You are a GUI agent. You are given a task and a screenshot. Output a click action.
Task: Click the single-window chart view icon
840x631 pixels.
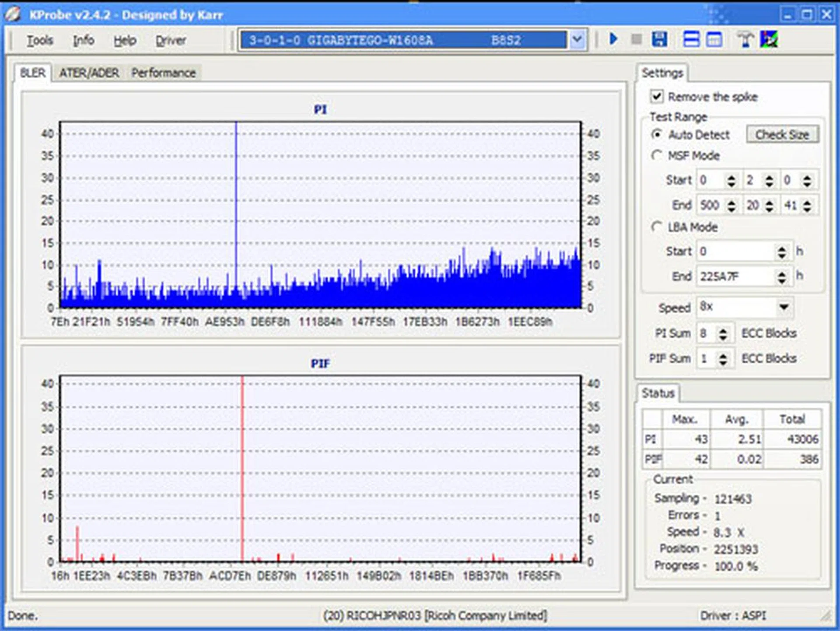click(x=714, y=39)
